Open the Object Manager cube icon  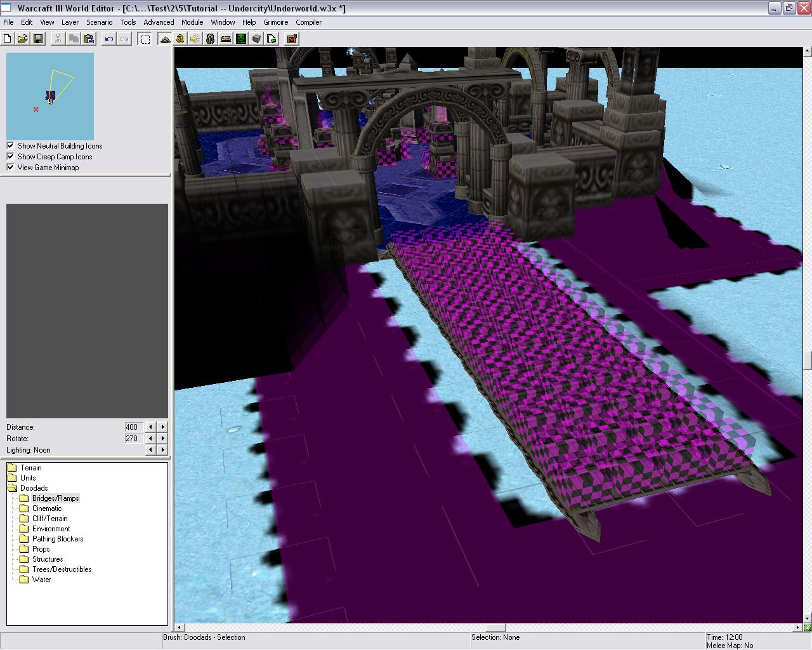click(256, 39)
